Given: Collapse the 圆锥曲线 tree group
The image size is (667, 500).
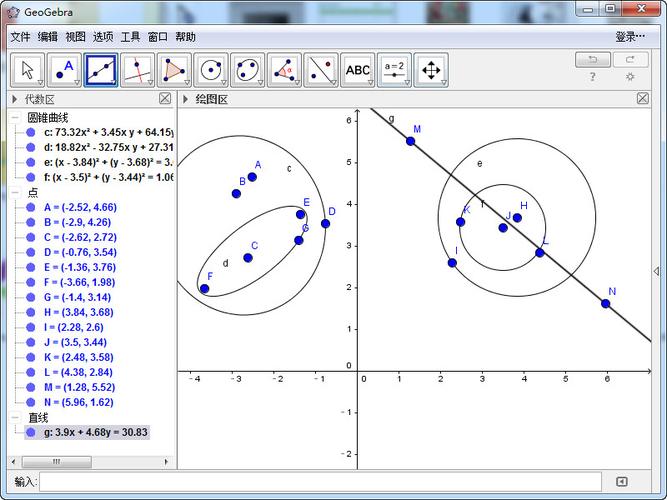Looking at the screenshot, I should pyautogui.click(x=15, y=117).
